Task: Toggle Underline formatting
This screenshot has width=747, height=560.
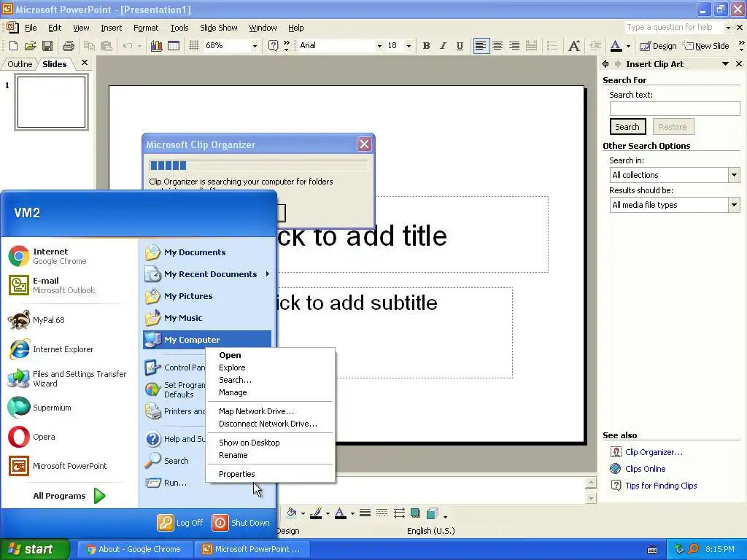Action: [460, 46]
